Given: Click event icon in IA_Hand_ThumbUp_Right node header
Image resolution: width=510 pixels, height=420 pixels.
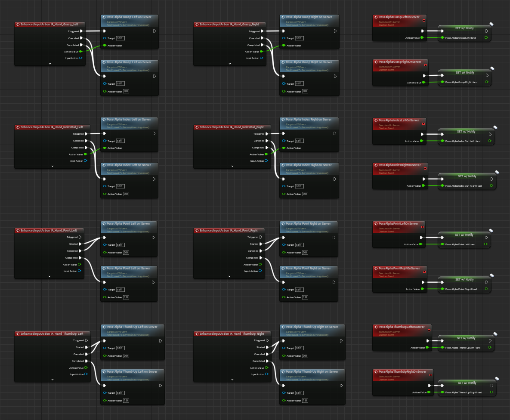Looking at the screenshot, I should coord(197,334).
